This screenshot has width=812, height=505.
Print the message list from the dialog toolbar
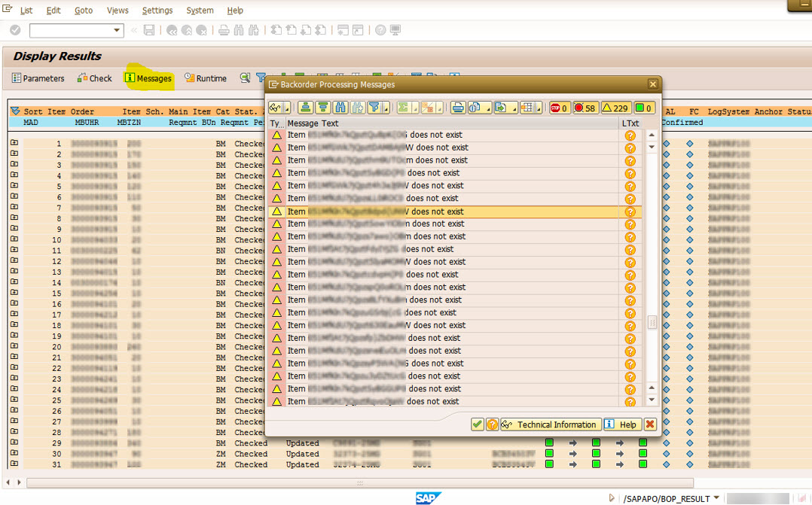tap(458, 108)
